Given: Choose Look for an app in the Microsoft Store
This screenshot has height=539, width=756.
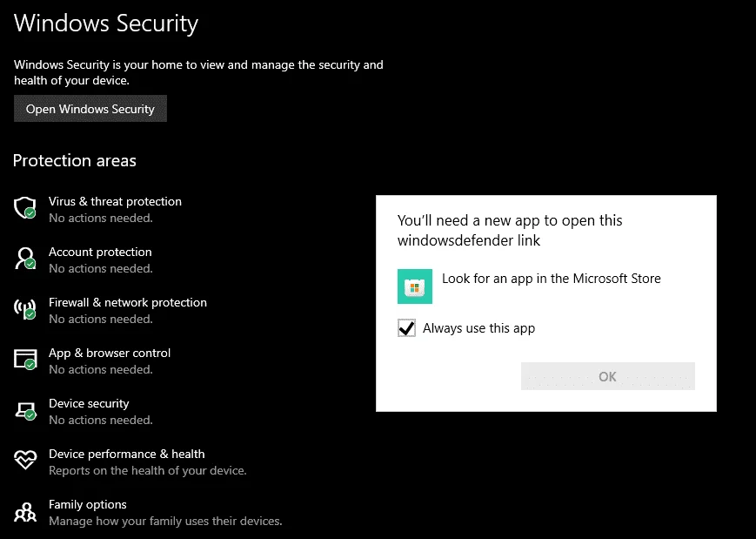Looking at the screenshot, I should (x=551, y=279).
